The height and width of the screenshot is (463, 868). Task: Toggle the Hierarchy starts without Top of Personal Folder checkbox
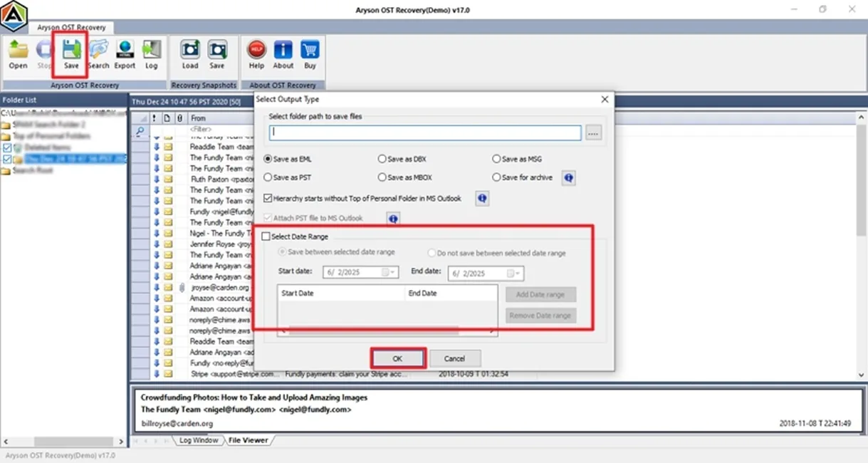tap(268, 198)
